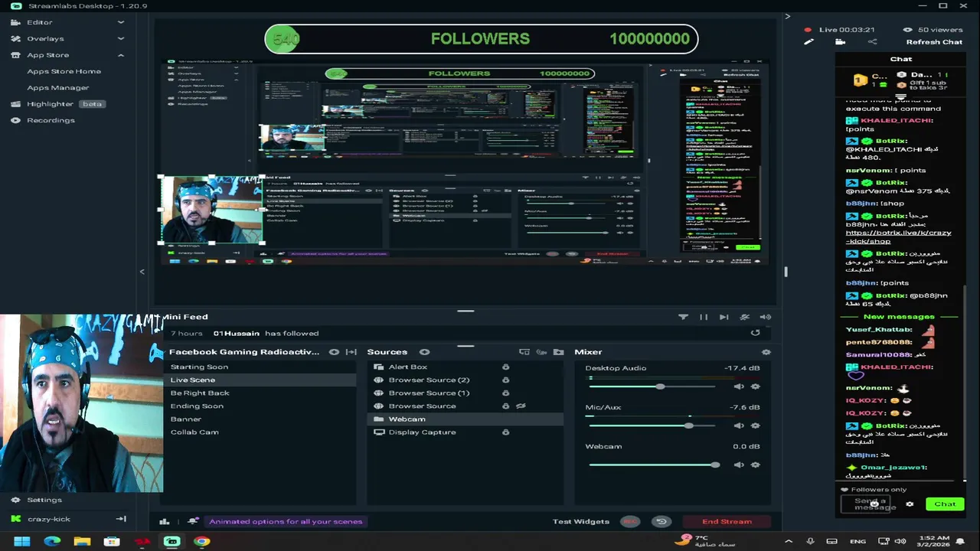Click Refresh Chat

coord(934,42)
